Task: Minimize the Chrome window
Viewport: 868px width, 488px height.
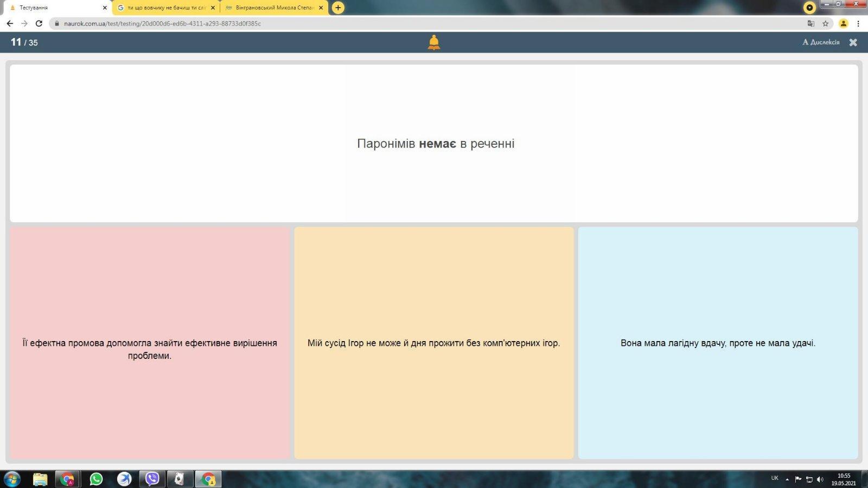Action: pyautogui.click(x=827, y=4)
